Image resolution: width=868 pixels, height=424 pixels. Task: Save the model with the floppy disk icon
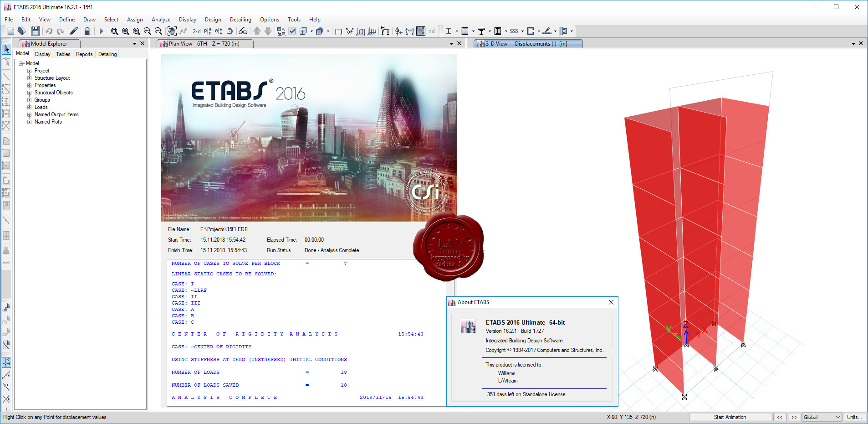[36, 31]
